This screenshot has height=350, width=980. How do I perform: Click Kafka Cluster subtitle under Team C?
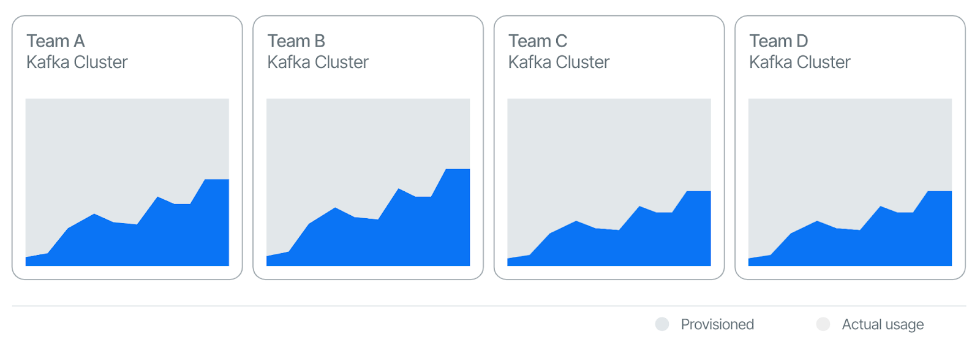pyautogui.click(x=559, y=62)
